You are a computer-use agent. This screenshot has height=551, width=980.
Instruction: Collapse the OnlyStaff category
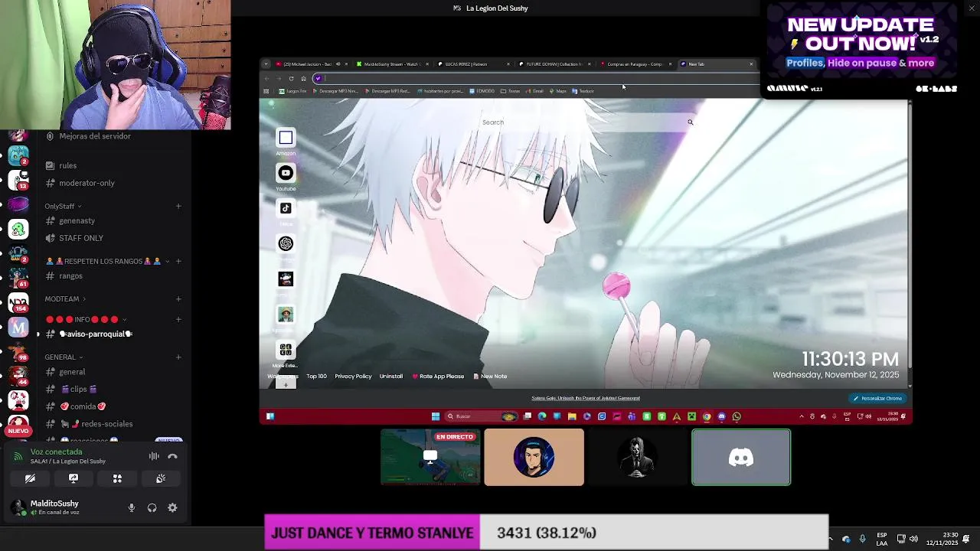63,206
